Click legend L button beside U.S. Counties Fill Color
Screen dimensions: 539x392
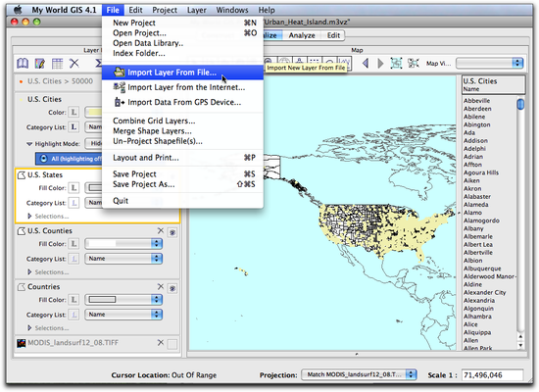(x=73, y=244)
